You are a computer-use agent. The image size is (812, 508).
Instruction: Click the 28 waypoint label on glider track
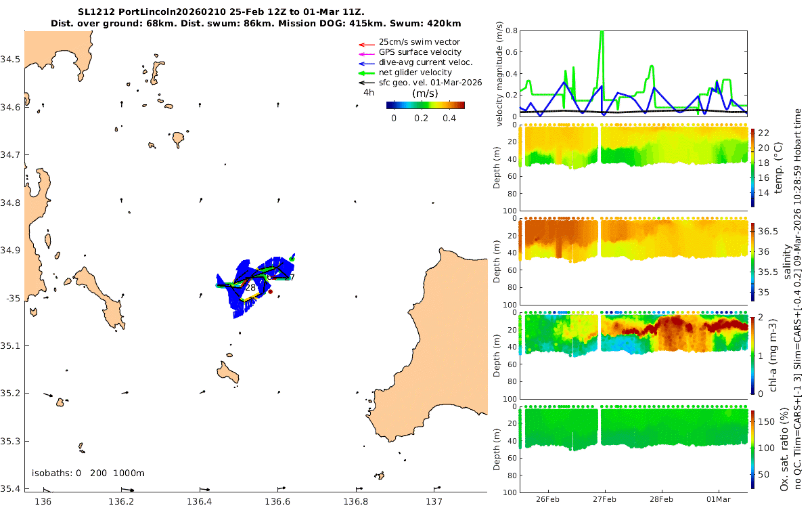(250, 288)
